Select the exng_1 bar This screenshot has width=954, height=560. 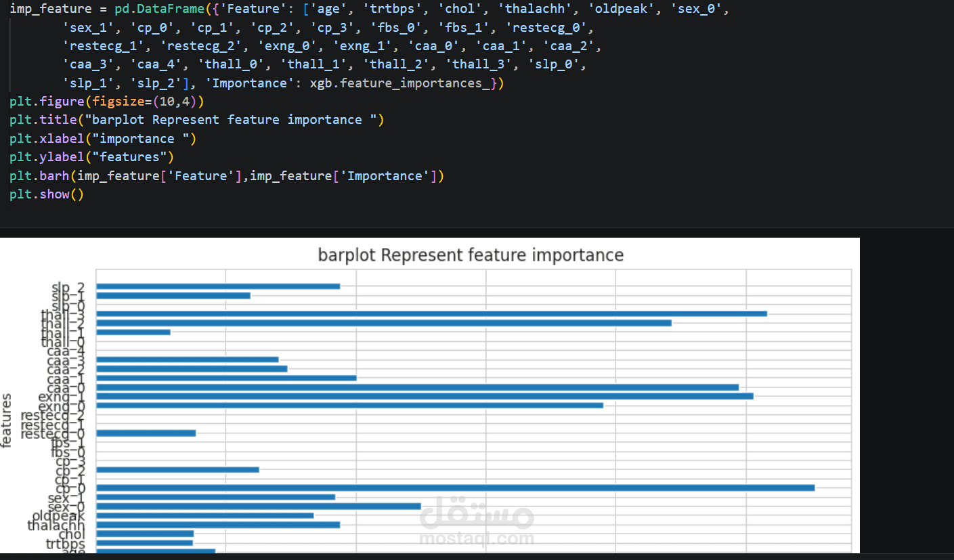(425, 396)
